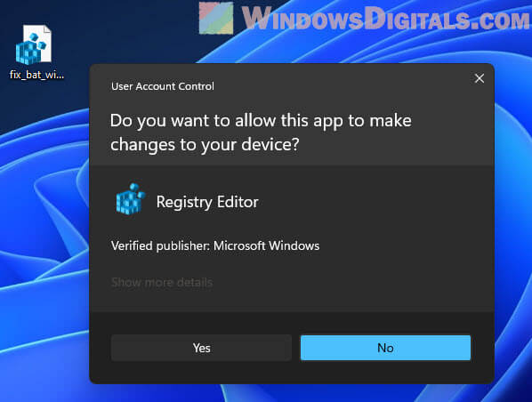The image size is (532, 402).
Task: Click the Registry Editor cube icon
Action: [x=131, y=199]
